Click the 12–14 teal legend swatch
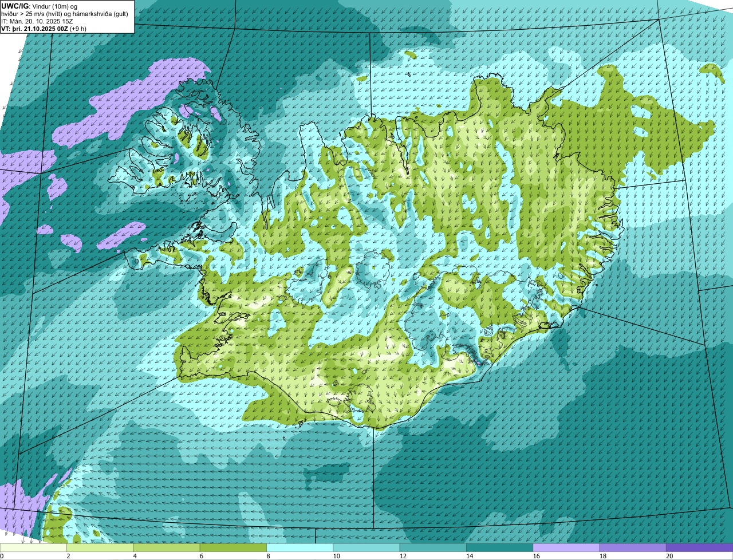Screen dimensions: 733x560 (433, 547)
